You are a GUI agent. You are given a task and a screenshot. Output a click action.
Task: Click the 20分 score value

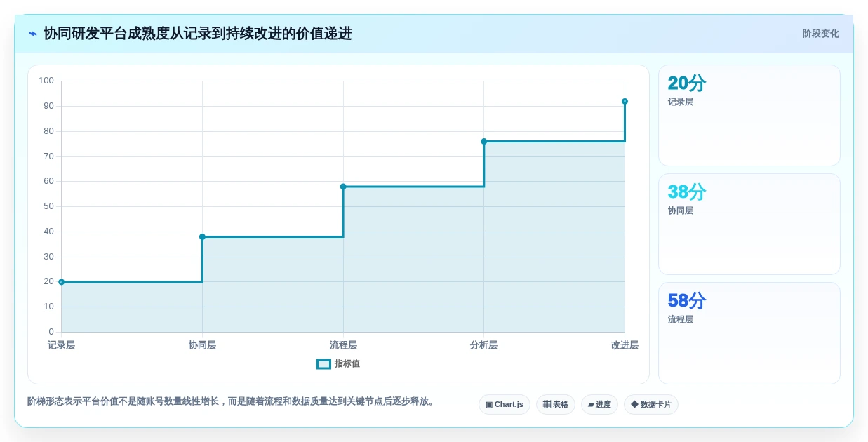click(x=687, y=83)
